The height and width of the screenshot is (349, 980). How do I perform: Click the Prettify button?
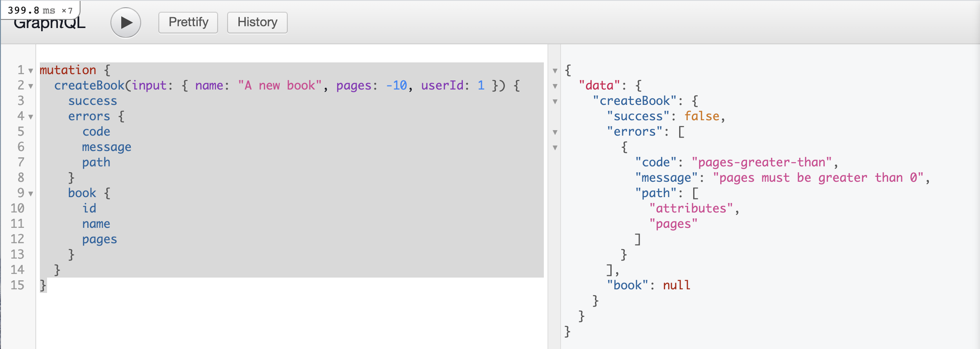[x=188, y=22]
